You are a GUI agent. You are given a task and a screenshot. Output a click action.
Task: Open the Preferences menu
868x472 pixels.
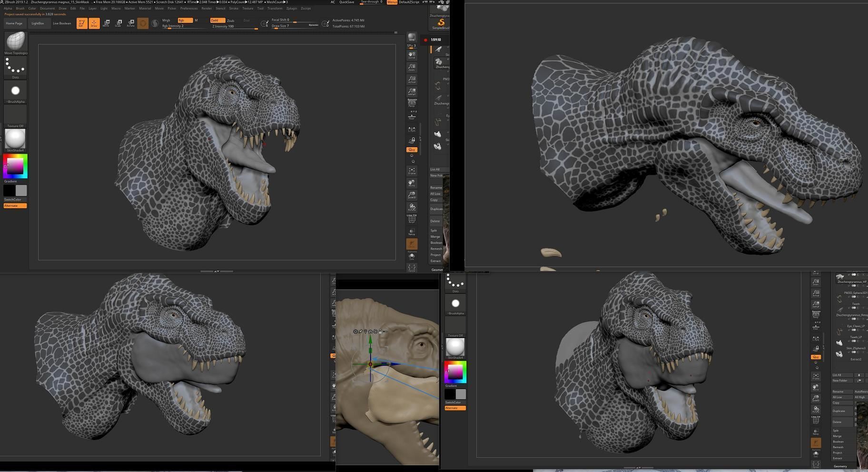pos(189,8)
